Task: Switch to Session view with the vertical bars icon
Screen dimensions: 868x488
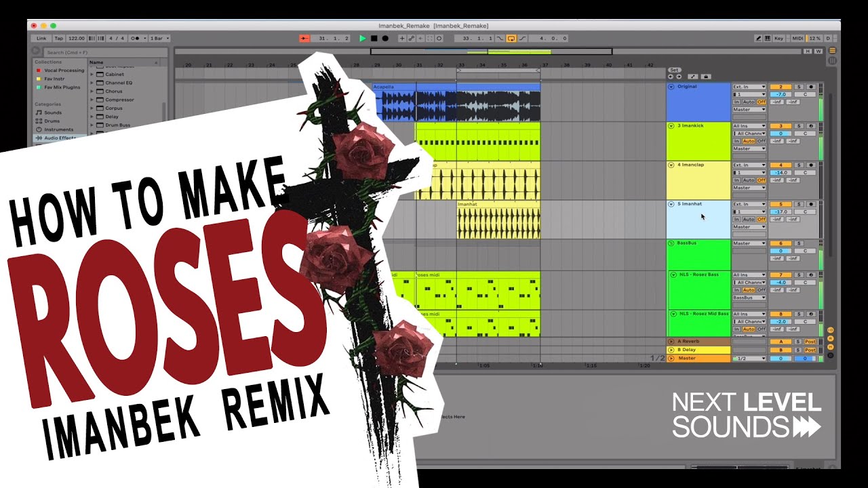Action: point(832,61)
